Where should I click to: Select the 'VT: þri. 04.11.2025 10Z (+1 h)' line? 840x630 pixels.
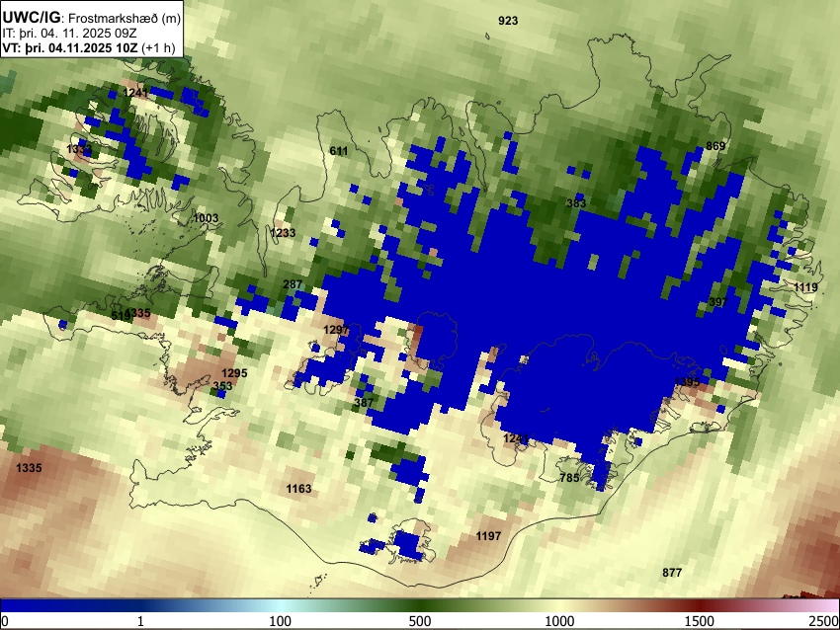pos(89,47)
